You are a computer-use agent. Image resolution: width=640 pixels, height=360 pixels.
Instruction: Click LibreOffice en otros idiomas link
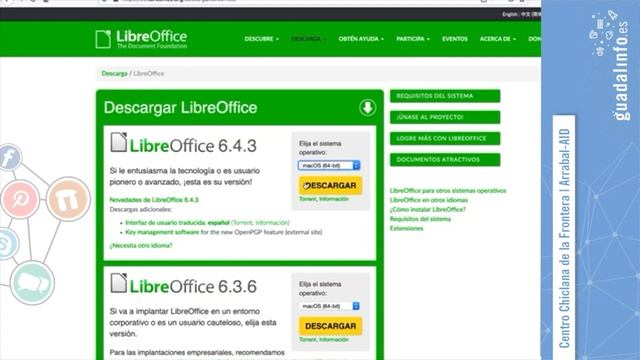coord(429,200)
